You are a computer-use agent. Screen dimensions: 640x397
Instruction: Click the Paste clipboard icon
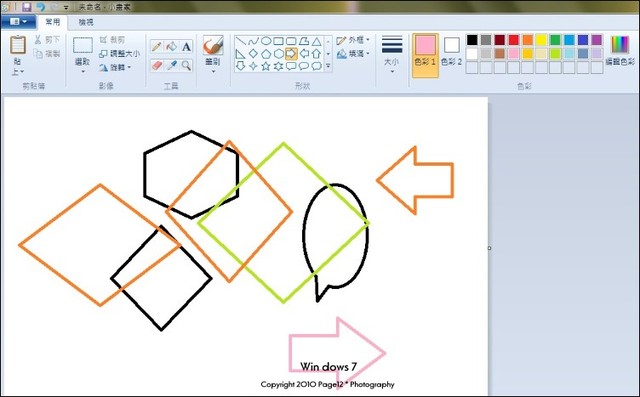point(18,45)
